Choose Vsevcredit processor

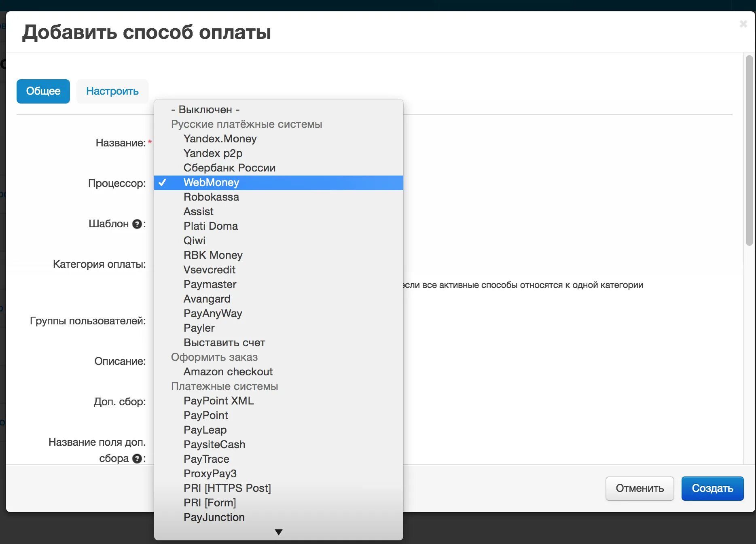[x=279, y=270]
